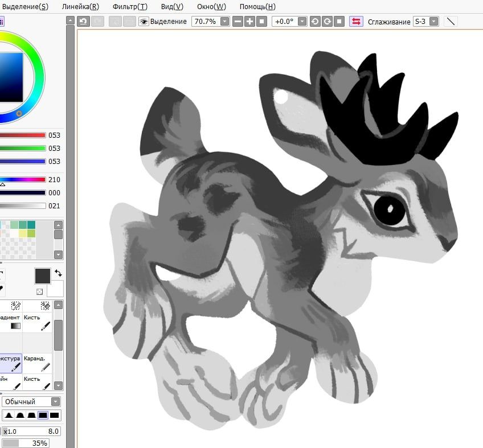Click tool list scroll up arrow

coord(58,305)
